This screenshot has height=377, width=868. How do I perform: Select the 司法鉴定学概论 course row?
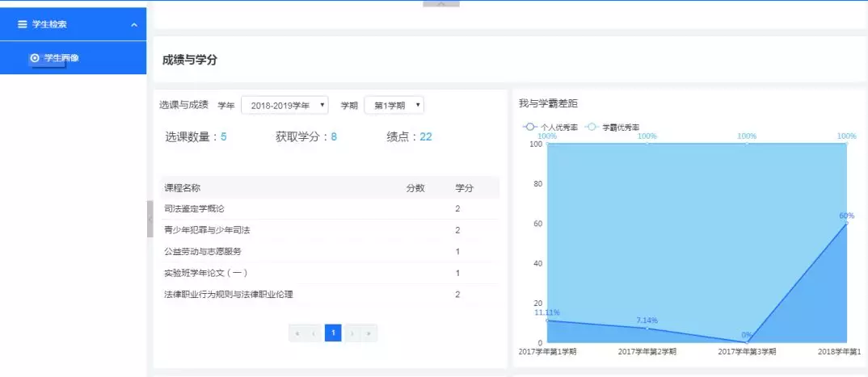click(330, 209)
